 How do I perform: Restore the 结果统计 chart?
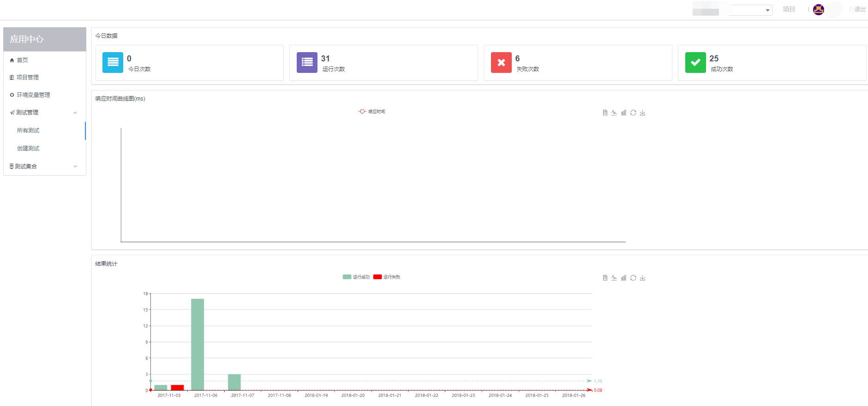click(x=633, y=278)
